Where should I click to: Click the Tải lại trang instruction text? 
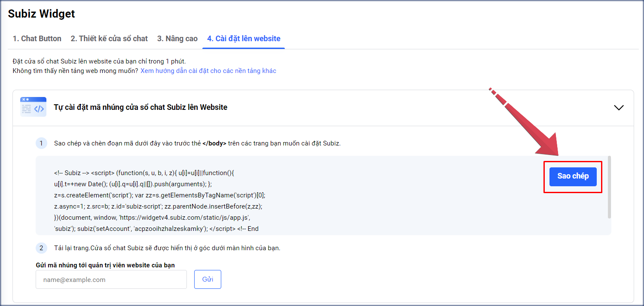coord(167,248)
